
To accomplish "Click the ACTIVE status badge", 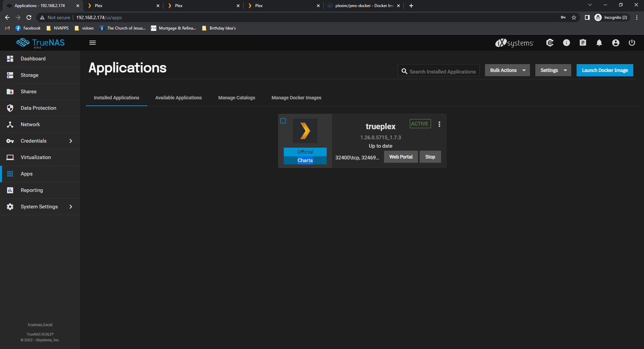I will pos(420,123).
